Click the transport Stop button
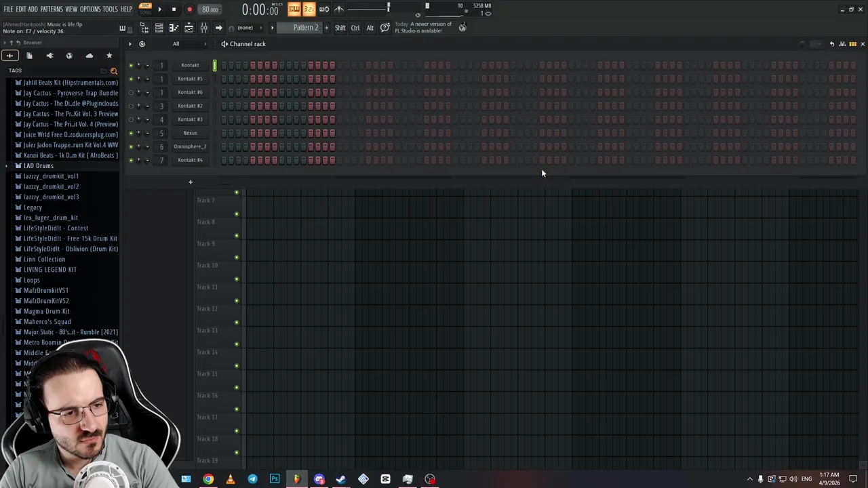The width and height of the screenshot is (868, 488). point(174,9)
